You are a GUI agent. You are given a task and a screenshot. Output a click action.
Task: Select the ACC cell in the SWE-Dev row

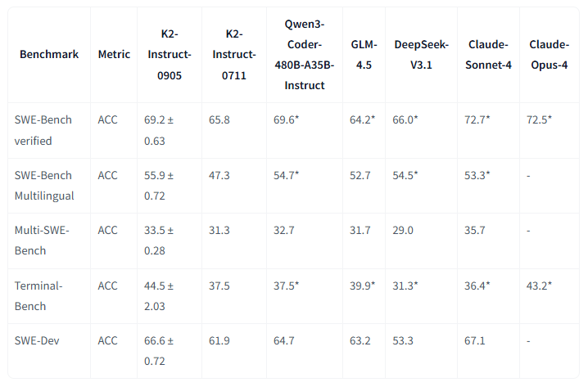[x=108, y=340]
